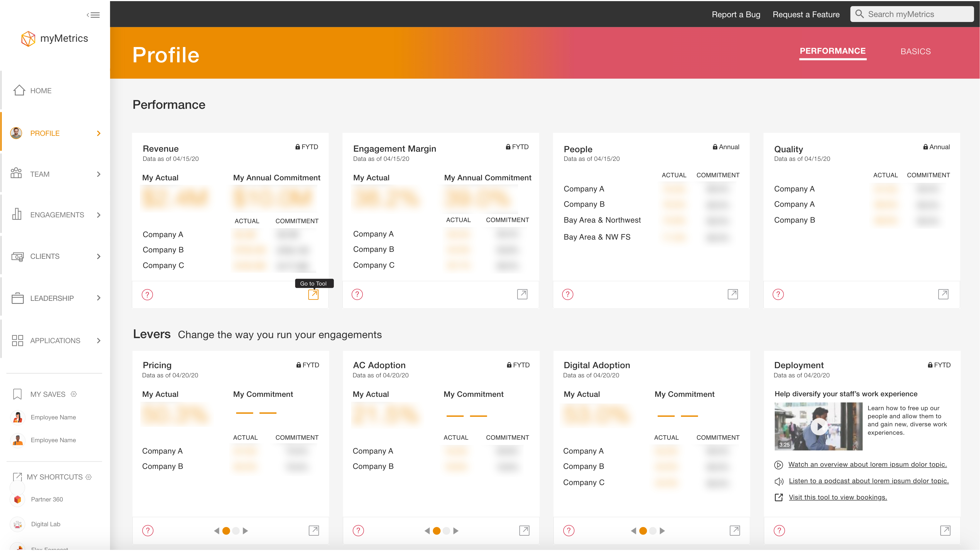This screenshot has height=551, width=980.
Task: Click the My Saves bookmark icon
Action: (17, 394)
